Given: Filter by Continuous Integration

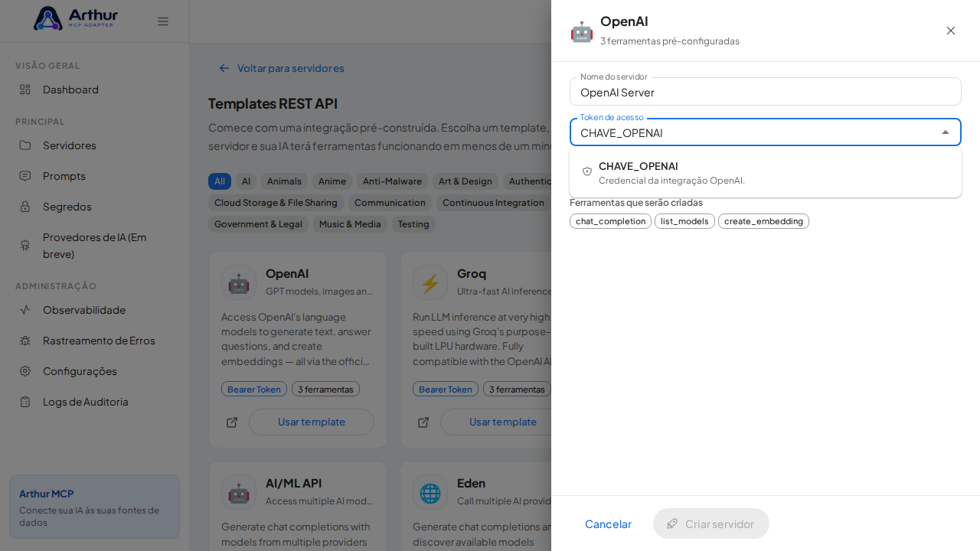Looking at the screenshot, I should point(493,203).
